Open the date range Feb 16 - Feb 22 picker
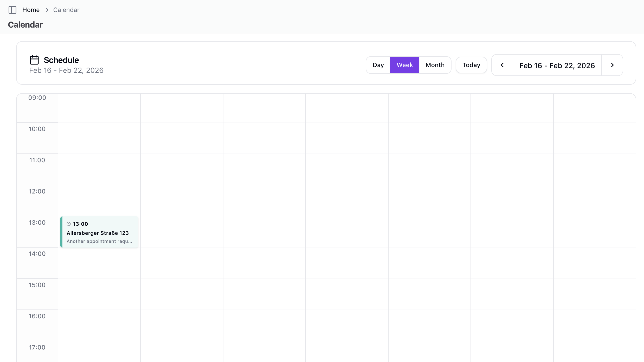Image resolution: width=644 pixels, height=362 pixels. click(557, 66)
